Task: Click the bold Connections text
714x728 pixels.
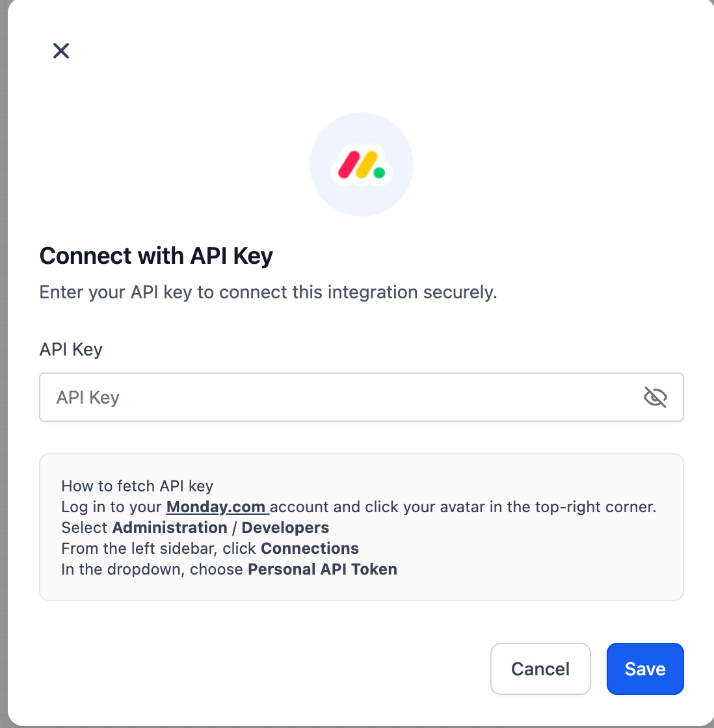Action: click(x=310, y=549)
